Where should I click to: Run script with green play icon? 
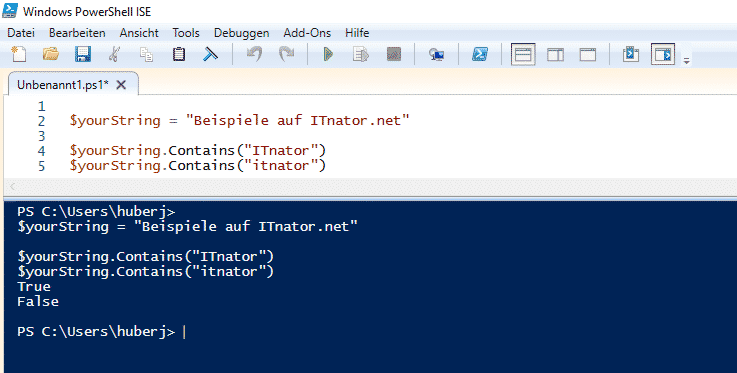[x=329, y=54]
